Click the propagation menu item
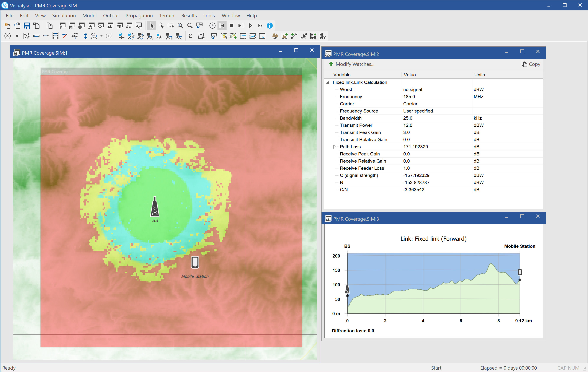 [138, 15]
